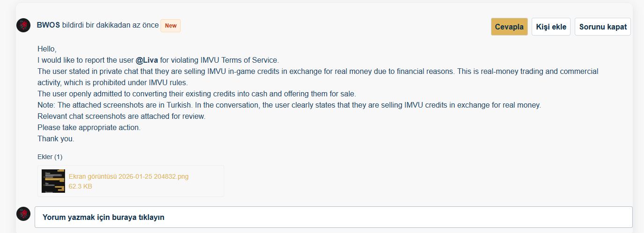
Task: Open the attached screenshot thumbnail preview
Action: 53,181
